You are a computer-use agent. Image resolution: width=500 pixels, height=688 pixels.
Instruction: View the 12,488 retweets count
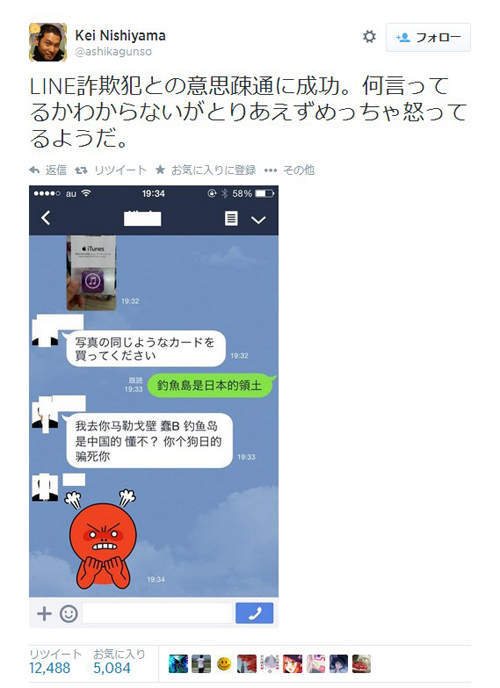click(50, 668)
